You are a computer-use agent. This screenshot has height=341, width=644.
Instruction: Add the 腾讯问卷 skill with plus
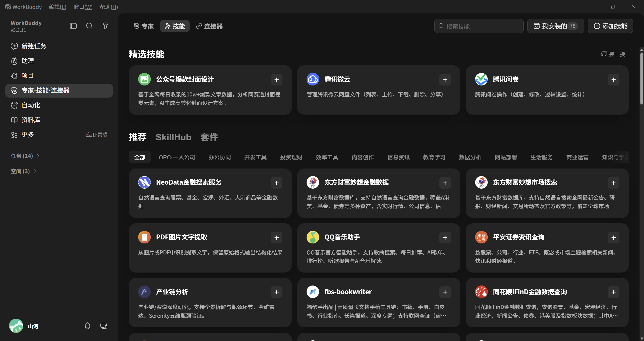[614, 80]
